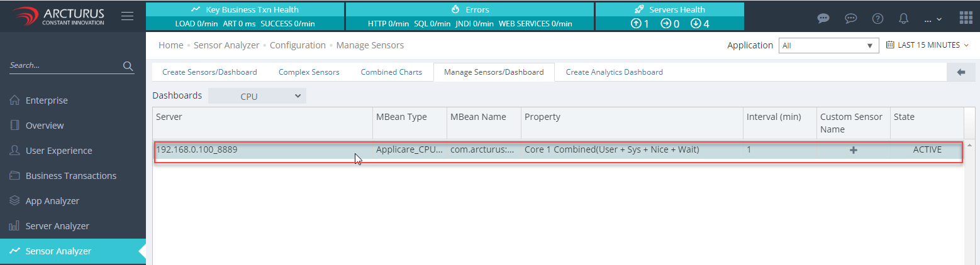Open notifications bell icon
Viewport: 980px width, 265px height.
(904, 18)
